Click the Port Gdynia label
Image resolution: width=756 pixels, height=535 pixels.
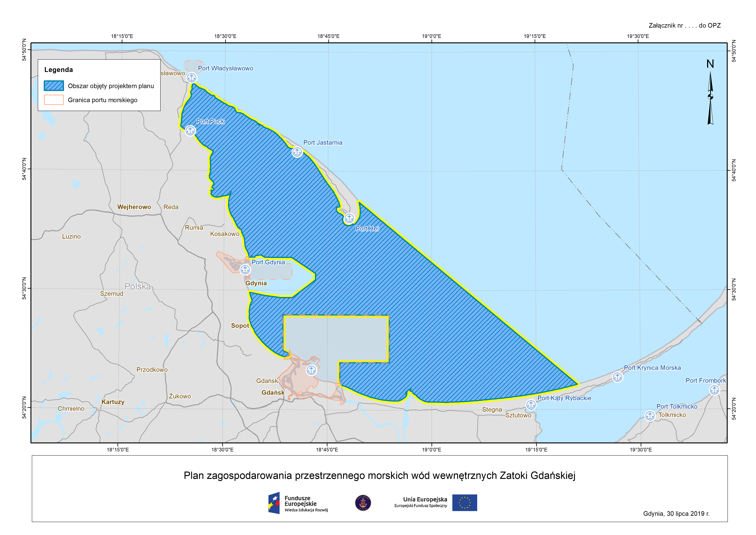[268, 262]
